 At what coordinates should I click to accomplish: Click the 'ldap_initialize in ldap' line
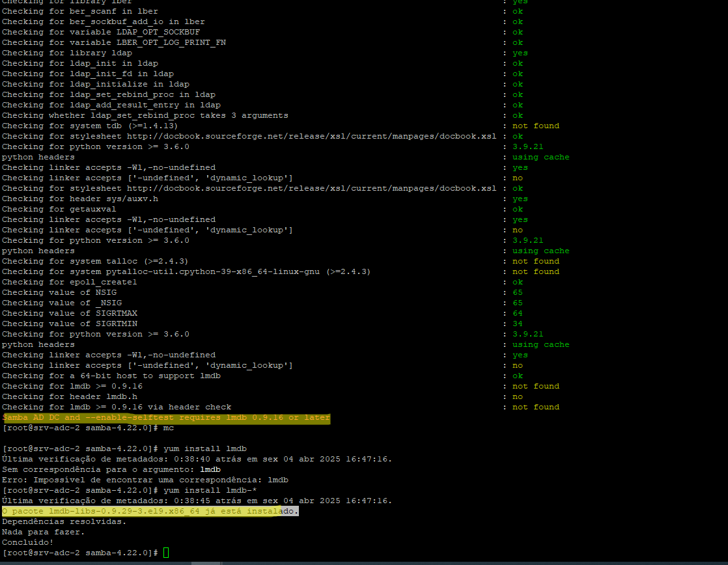pos(96,84)
